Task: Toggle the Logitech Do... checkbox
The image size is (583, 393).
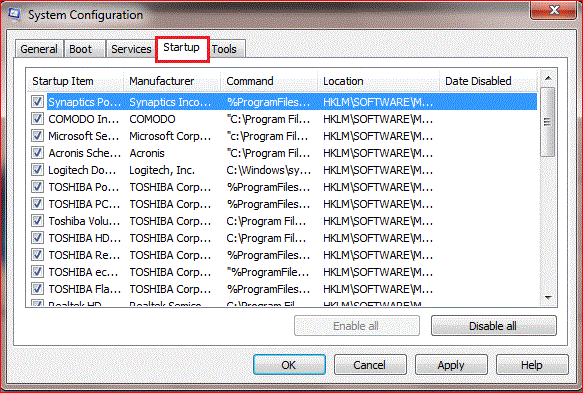Action: (37, 170)
